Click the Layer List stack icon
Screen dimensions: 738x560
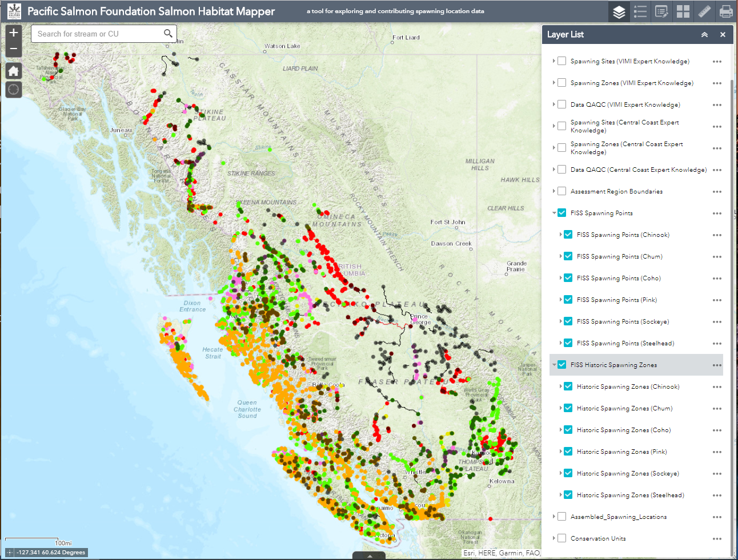point(619,11)
